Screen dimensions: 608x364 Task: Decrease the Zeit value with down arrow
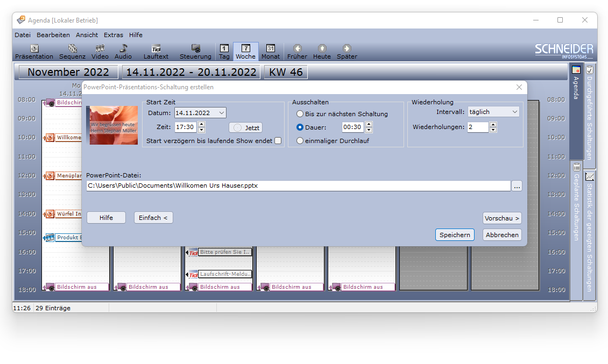click(201, 130)
